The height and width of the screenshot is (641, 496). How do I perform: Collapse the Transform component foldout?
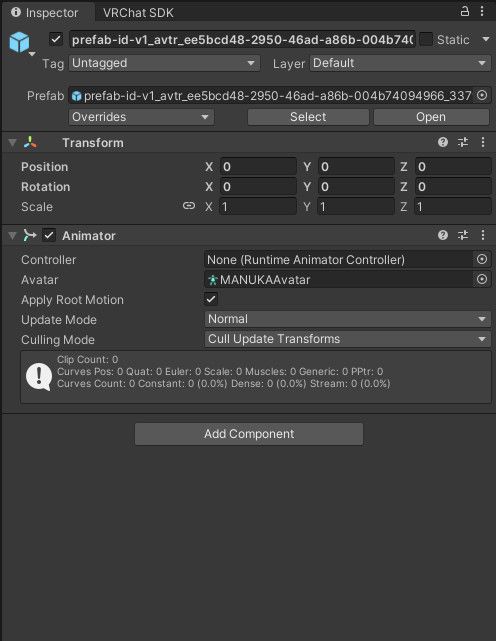pyautogui.click(x=13, y=143)
